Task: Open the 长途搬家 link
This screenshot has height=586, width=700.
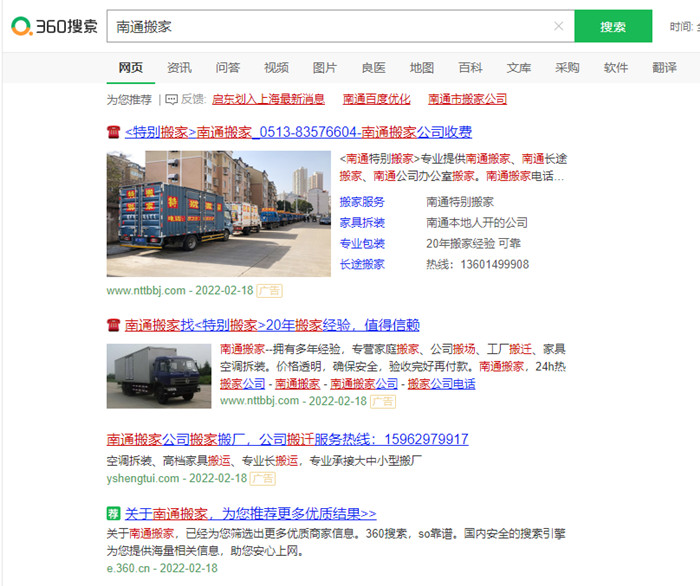Action: [x=362, y=264]
